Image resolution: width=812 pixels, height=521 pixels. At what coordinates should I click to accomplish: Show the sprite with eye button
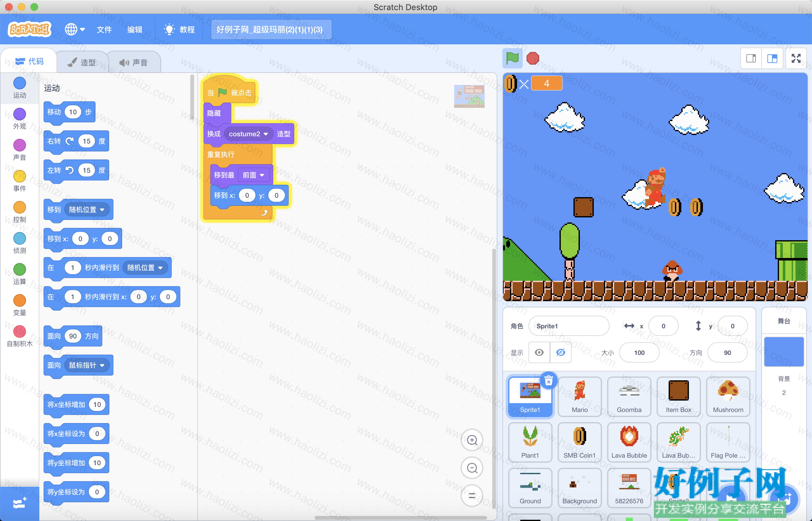pos(539,352)
